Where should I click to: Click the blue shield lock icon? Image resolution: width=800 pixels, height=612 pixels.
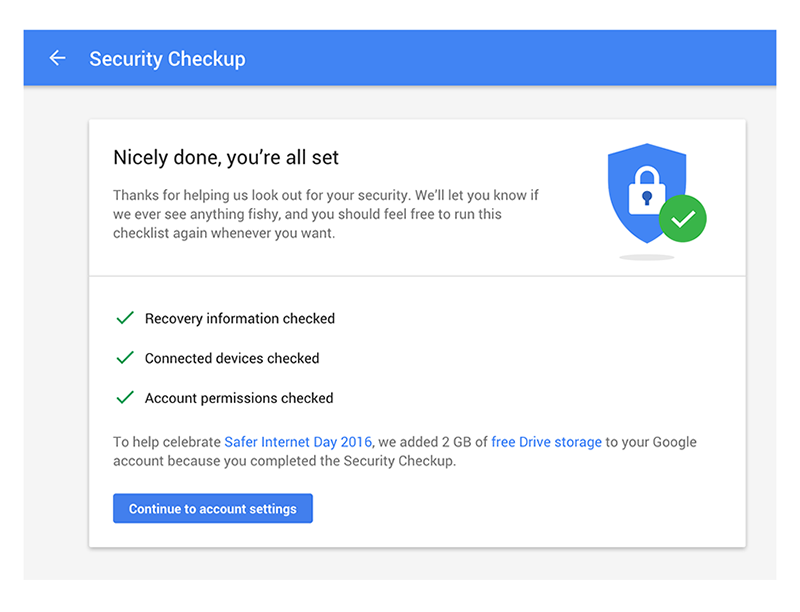646,193
